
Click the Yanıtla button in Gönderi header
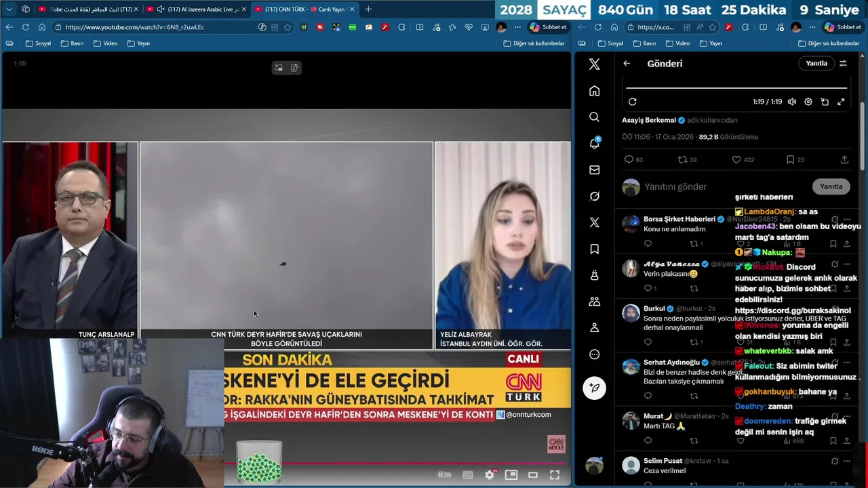(816, 63)
